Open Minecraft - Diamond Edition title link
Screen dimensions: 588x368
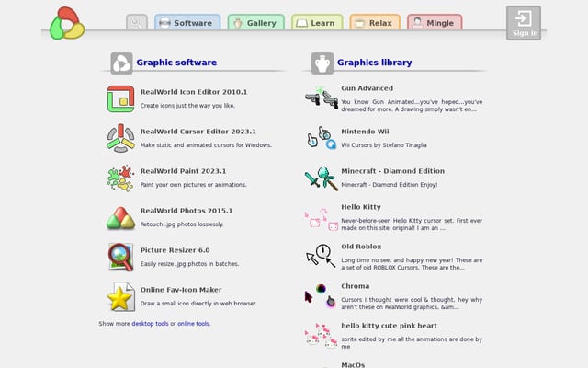(393, 171)
